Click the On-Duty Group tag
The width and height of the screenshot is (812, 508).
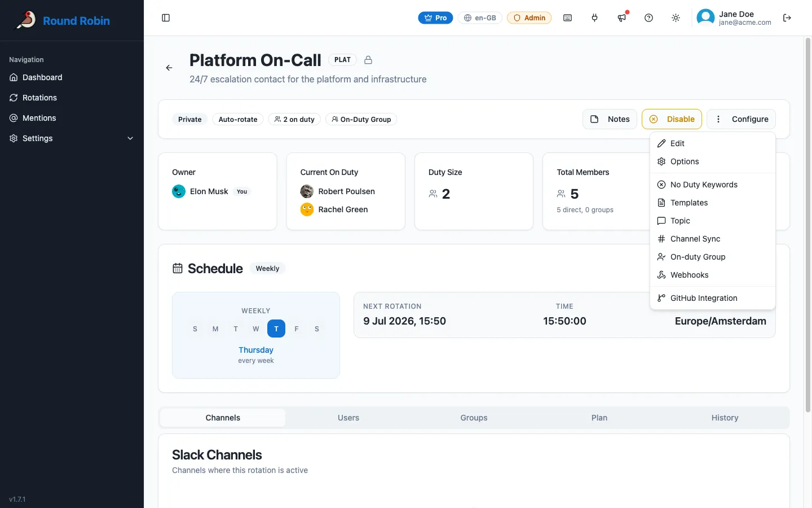click(361, 119)
